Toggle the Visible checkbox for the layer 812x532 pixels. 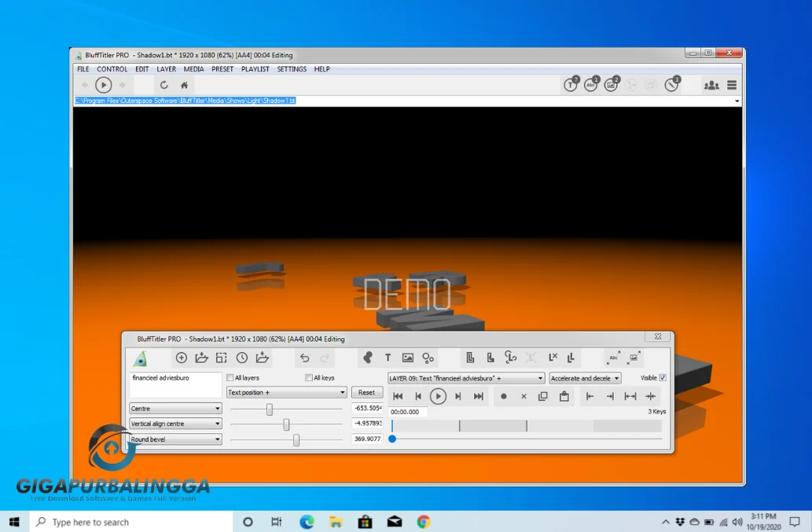(x=663, y=378)
